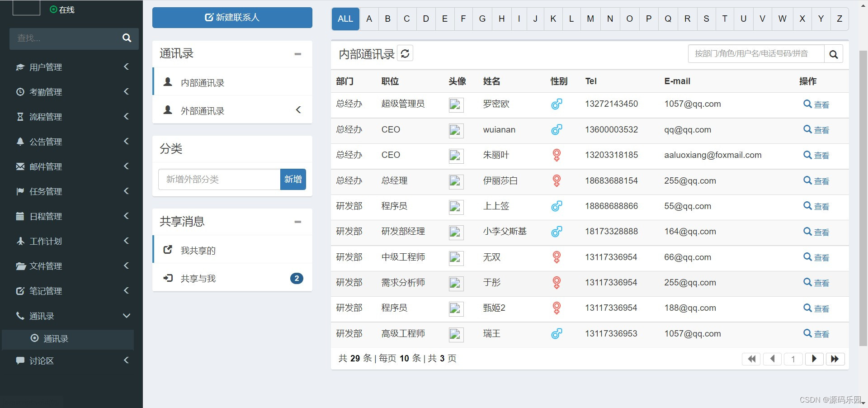The image size is (868, 408).
Task: Open 考勤管理 via the clock icon
Action: point(20,92)
